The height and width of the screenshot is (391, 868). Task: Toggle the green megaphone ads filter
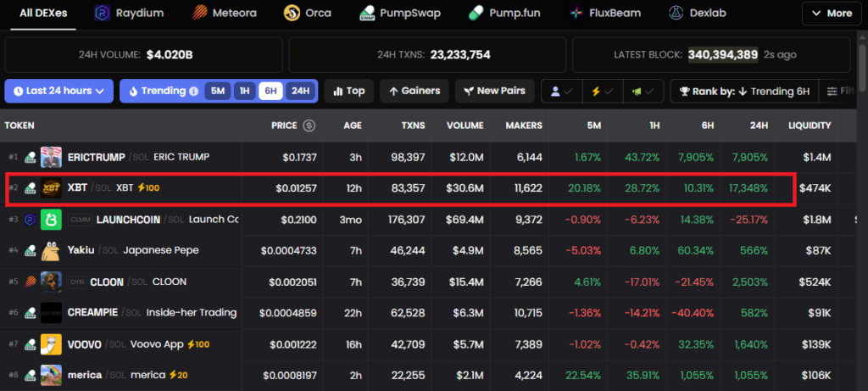[642, 91]
